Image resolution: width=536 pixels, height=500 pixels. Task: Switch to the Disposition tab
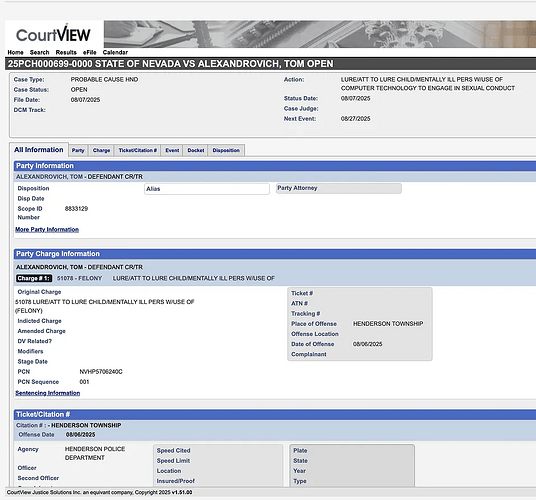tap(226, 150)
